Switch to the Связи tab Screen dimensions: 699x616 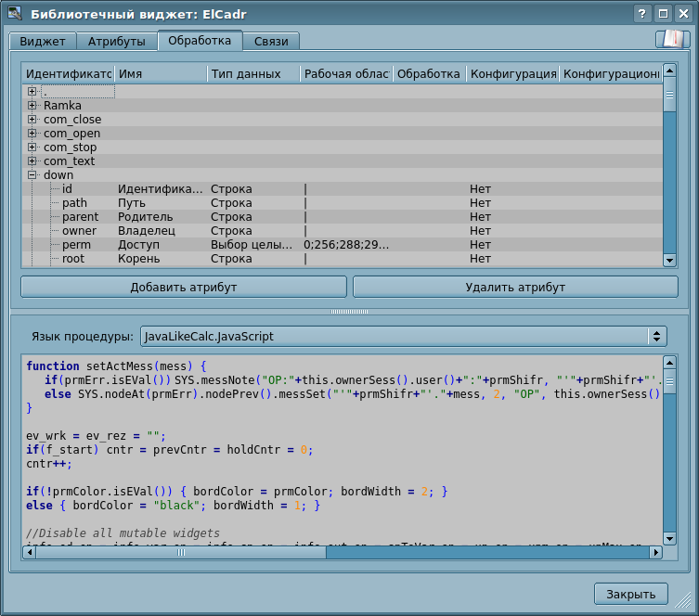pyautogui.click(x=272, y=42)
